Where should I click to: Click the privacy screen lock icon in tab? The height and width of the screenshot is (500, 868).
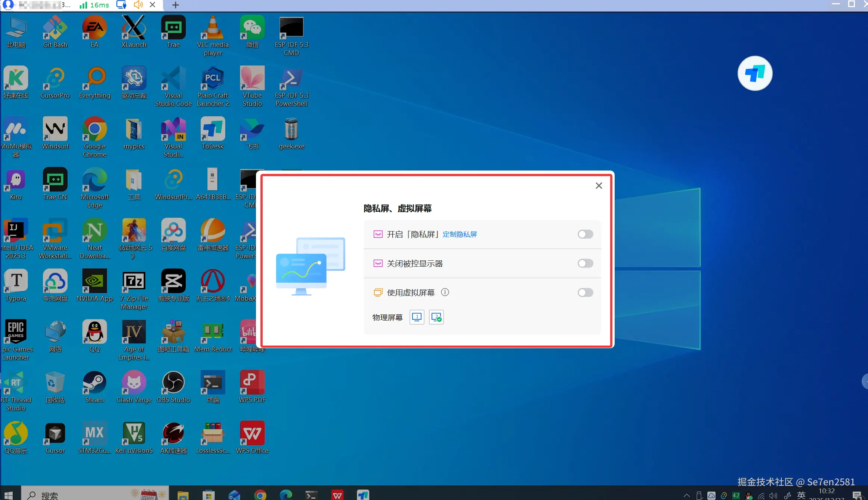(121, 5)
